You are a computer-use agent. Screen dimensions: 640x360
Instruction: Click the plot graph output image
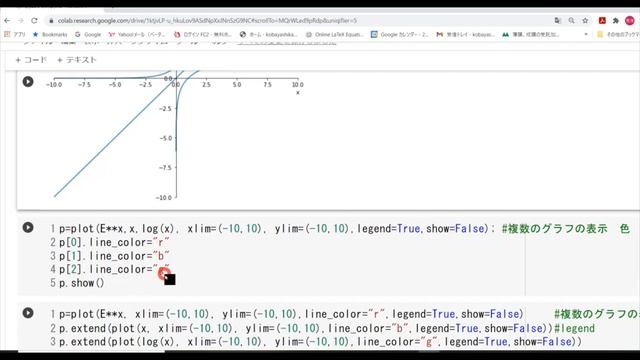pos(175,137)
